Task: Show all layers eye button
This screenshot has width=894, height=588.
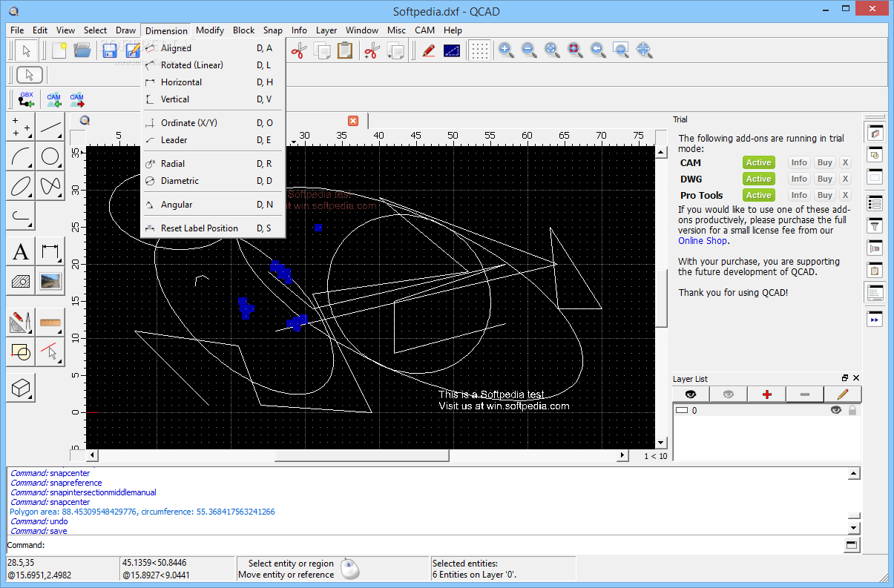Action: (691, 394)
